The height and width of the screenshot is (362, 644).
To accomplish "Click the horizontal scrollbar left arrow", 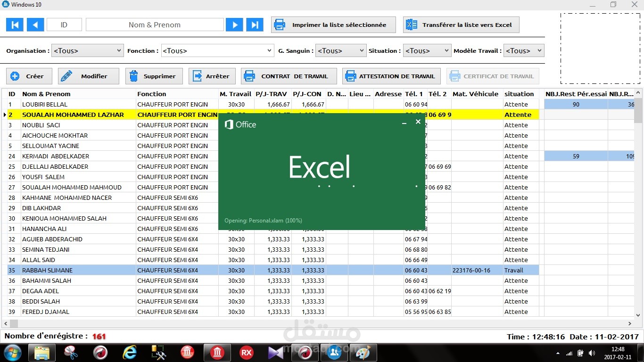I will [6, 323].
